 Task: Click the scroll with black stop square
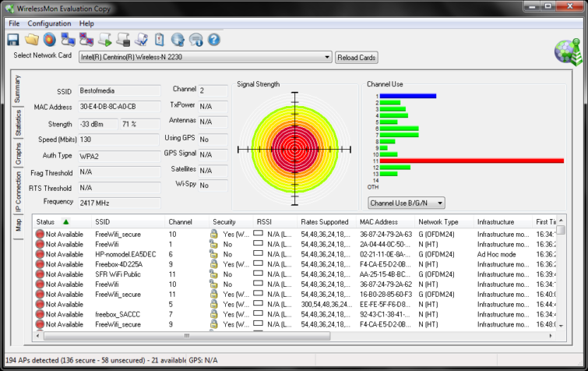123,40
